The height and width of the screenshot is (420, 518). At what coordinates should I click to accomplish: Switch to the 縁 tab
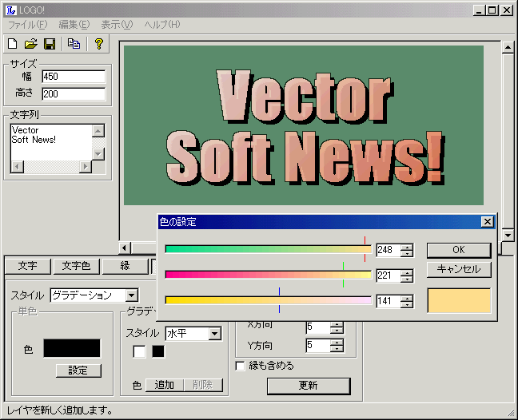125,266
